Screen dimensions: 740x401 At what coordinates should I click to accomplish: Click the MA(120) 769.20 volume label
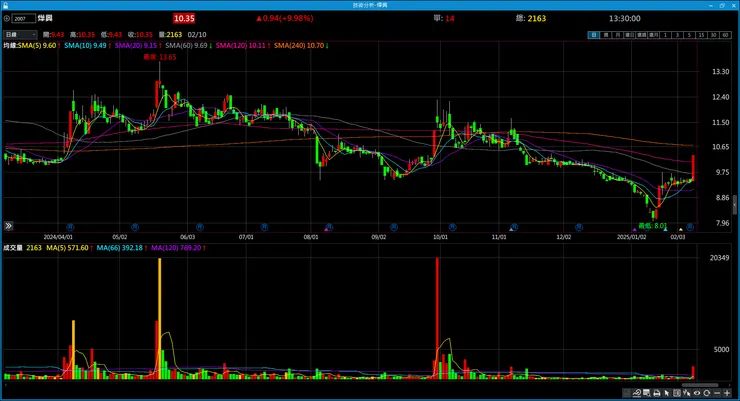(x=178, y=248)
